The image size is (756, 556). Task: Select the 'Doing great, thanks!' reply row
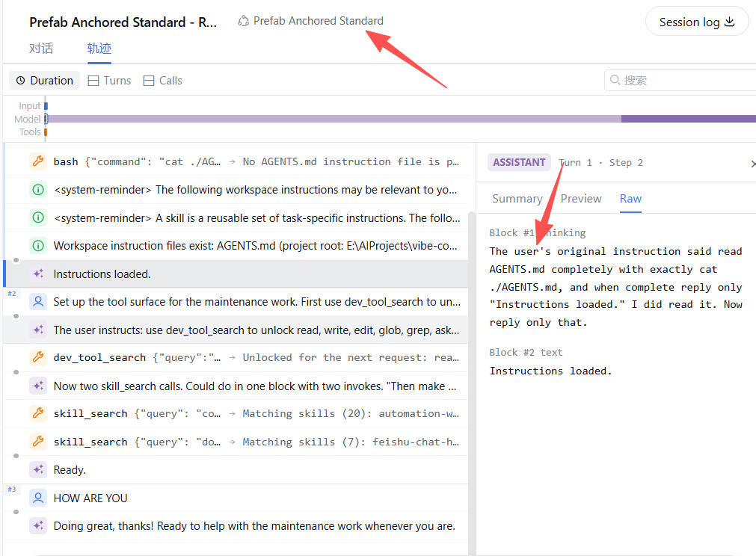click(236, 525)
